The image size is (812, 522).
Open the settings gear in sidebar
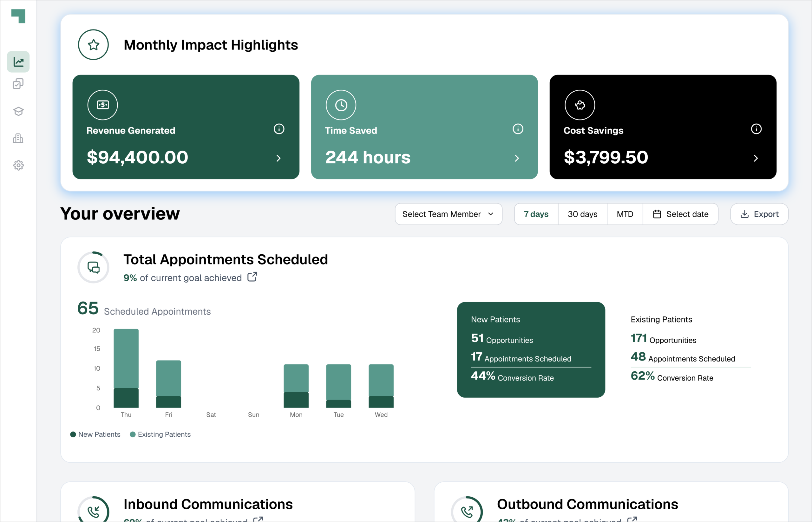point(18,166)
